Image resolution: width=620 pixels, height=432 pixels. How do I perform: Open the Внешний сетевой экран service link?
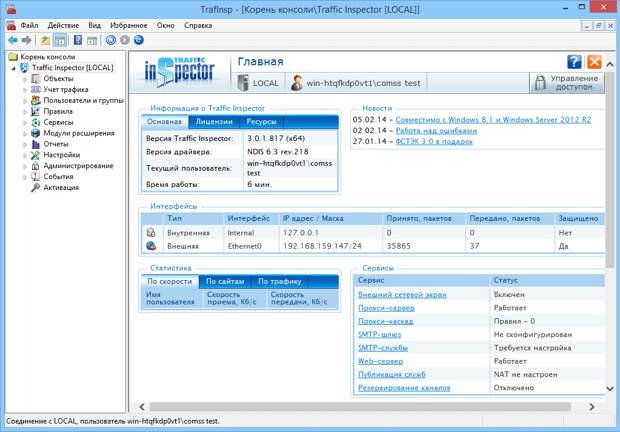[402, 295]
